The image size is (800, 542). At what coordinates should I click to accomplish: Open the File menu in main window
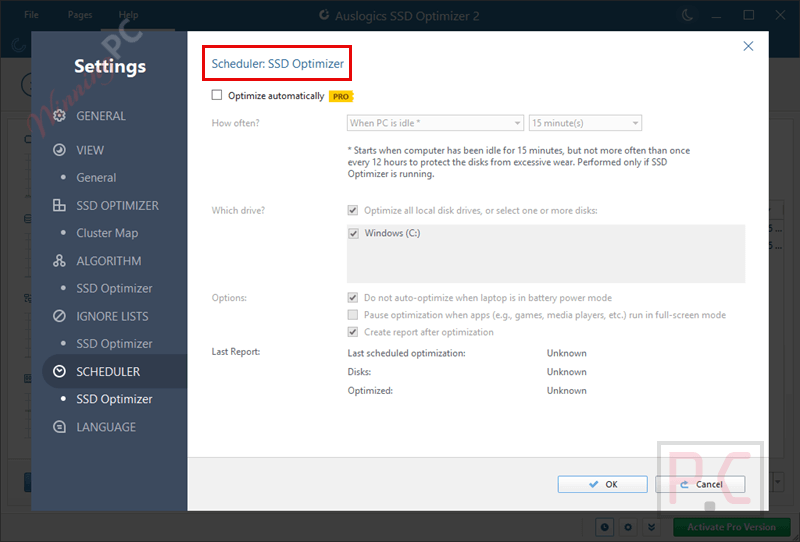tap(31, 15)
